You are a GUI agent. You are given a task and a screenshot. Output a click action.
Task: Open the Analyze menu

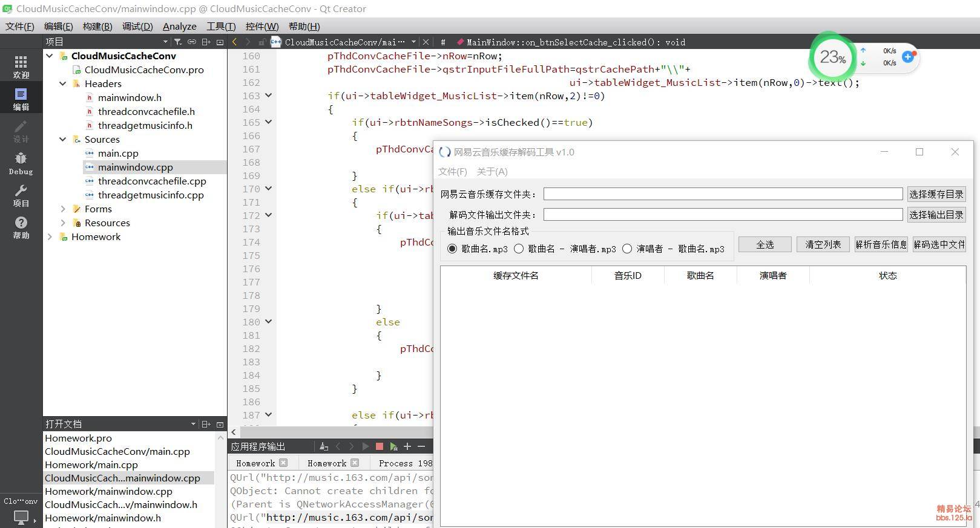click(x=180, y=26)
